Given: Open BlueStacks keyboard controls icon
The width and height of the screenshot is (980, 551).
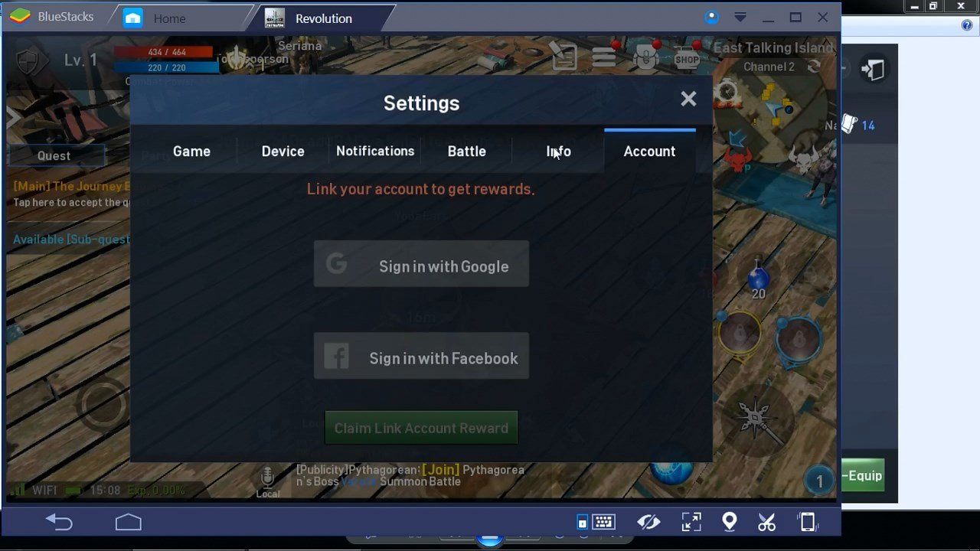Looking at the screenshot, I should click(x=603, y=522).
